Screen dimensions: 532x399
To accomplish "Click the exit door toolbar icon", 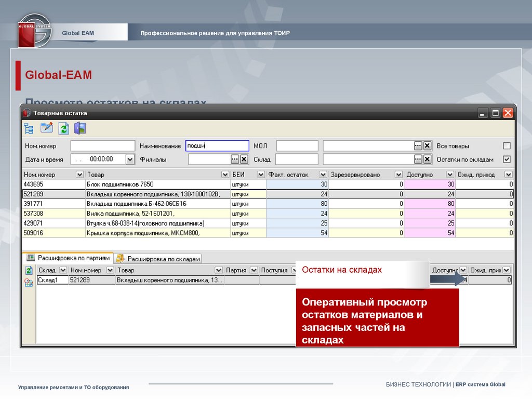I will coord(80,128).
